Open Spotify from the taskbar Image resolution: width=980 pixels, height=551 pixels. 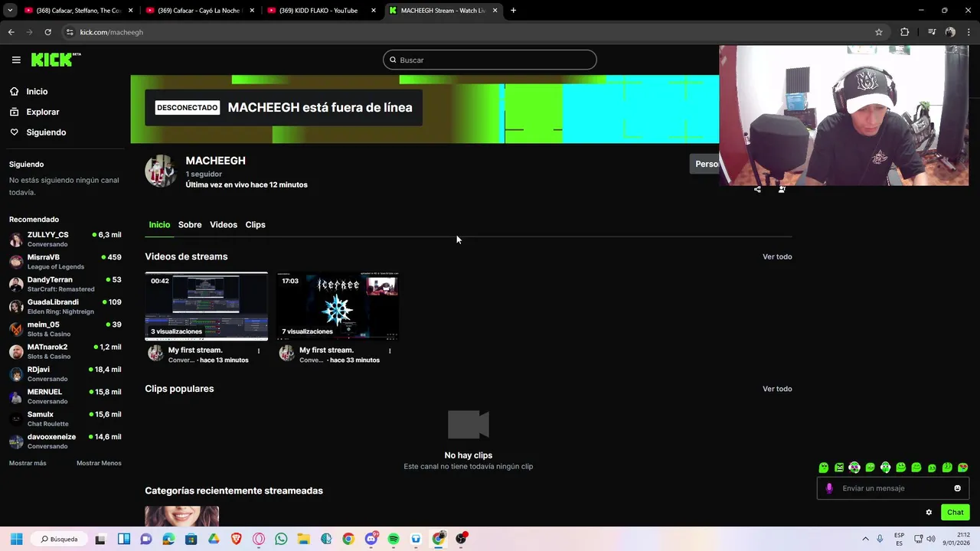tap(394, 539)
